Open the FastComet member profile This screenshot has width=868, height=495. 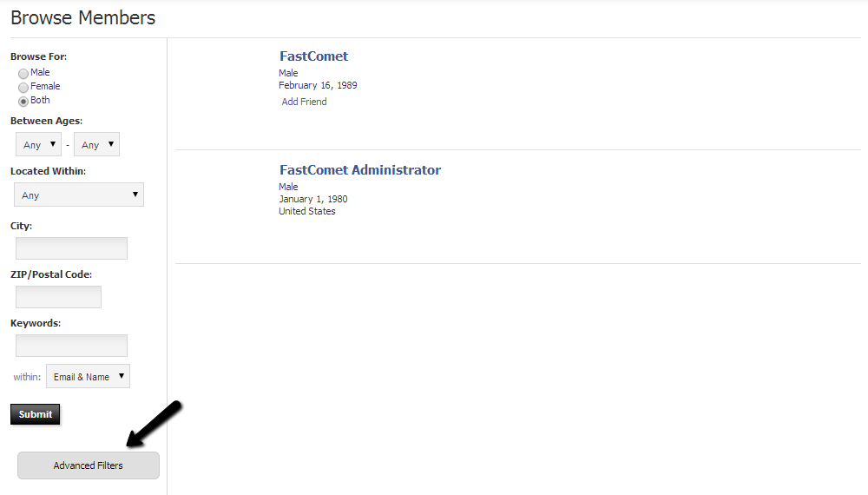coord(313,56)
